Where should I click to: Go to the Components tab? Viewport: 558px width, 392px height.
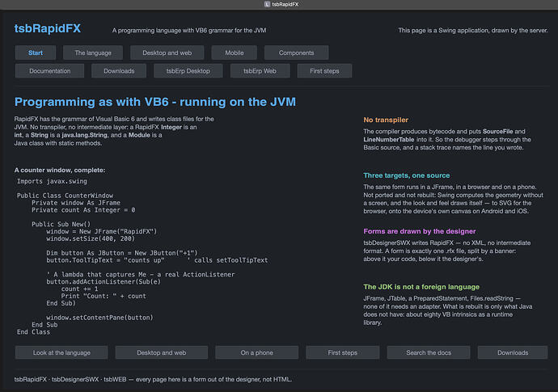coord(296,53)
